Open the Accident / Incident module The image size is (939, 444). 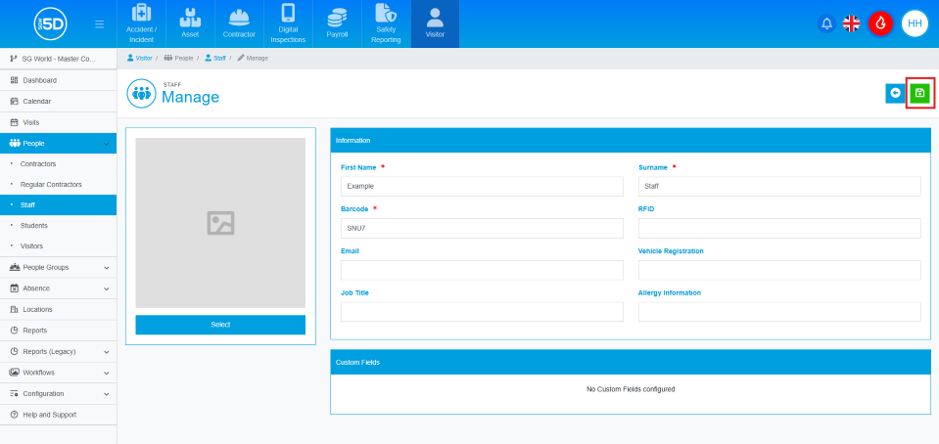pos(141,24)
